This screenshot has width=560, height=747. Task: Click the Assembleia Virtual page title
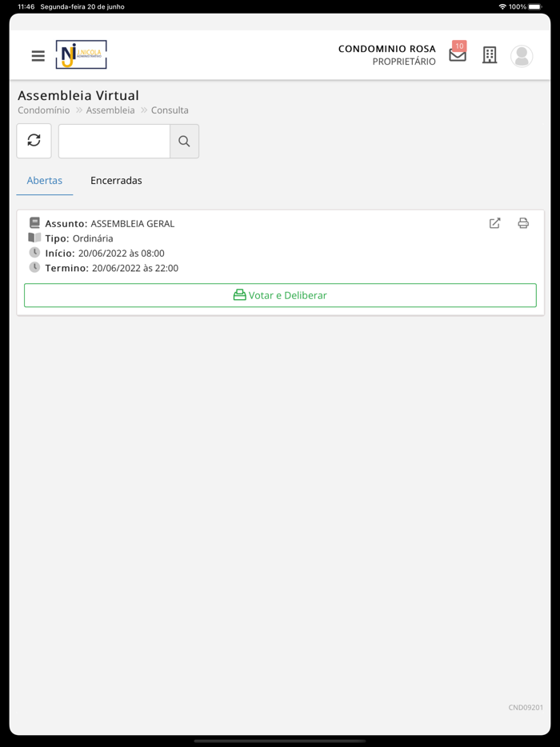[x=78, y=95]
